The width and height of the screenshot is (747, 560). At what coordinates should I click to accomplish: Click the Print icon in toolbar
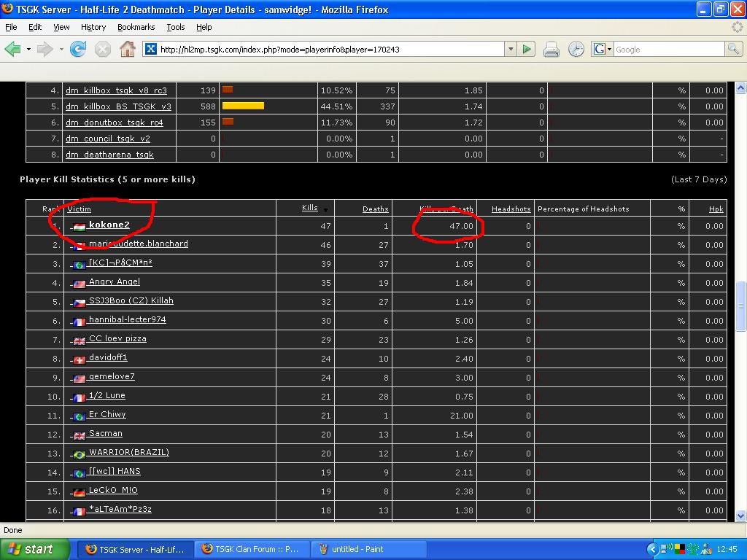[x=551, y=50]
